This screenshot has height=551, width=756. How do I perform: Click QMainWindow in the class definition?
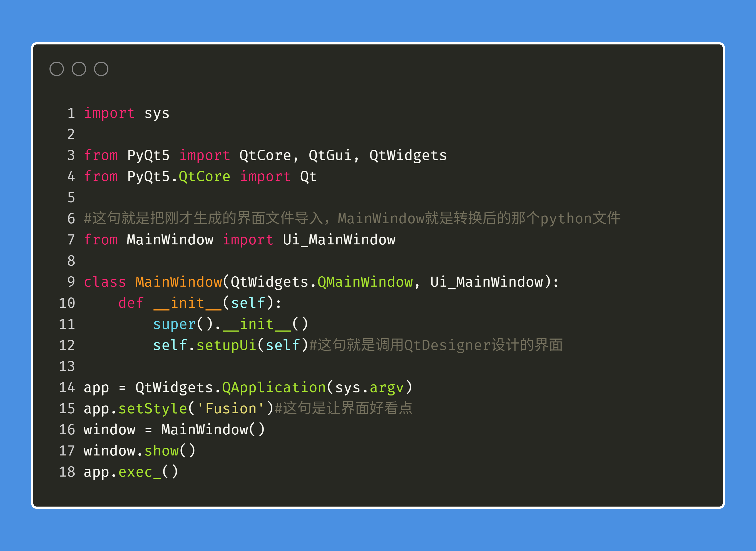pos(365,282)
